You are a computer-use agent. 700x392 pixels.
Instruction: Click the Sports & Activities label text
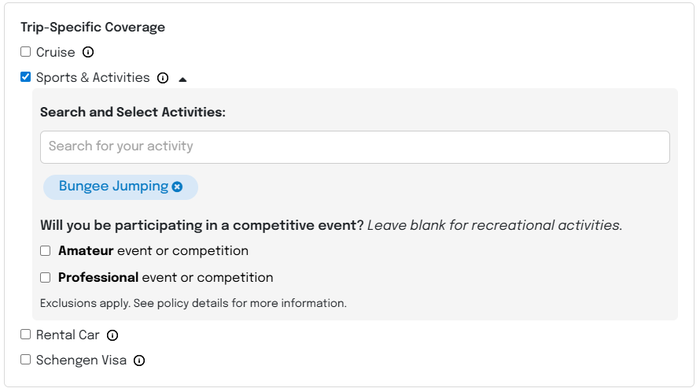point(93,78)
